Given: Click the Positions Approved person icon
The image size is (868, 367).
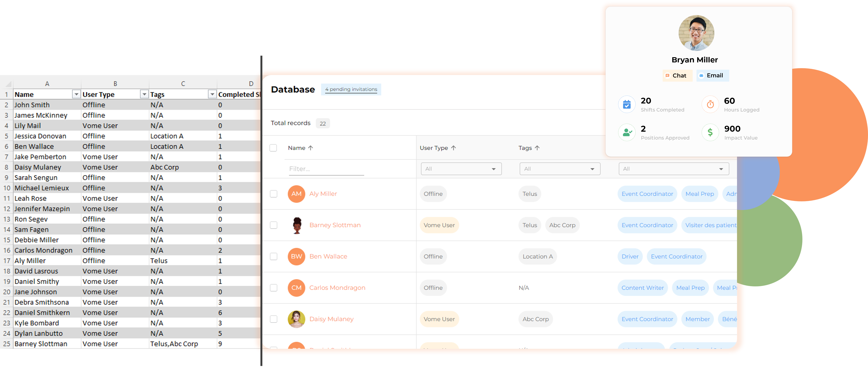Looking at the screenshot, I should (x=627, y=133).
